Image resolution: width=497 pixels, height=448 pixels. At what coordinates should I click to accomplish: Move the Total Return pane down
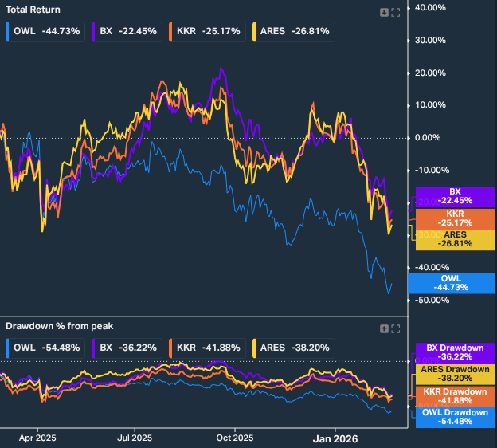[x=384, y=11]
